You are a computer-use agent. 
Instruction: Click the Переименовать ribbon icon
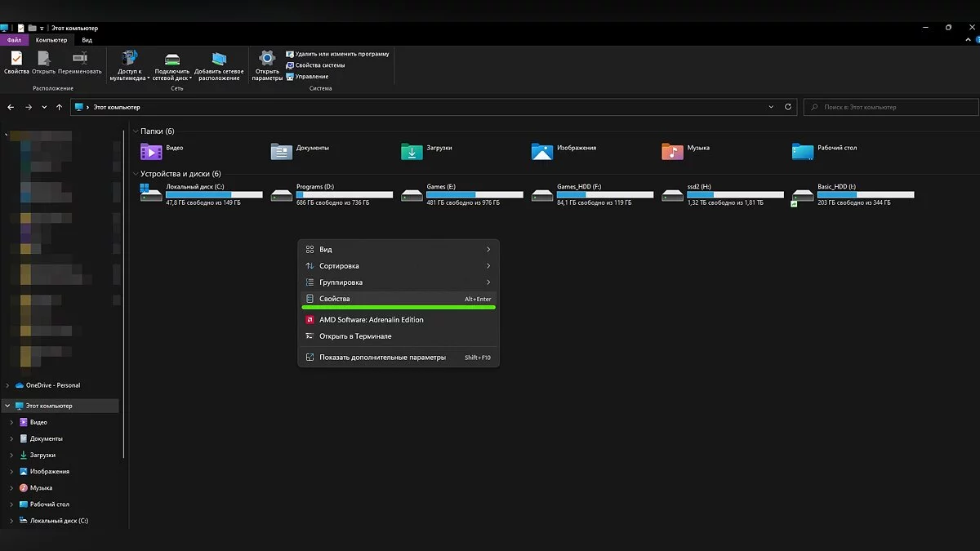80,59
